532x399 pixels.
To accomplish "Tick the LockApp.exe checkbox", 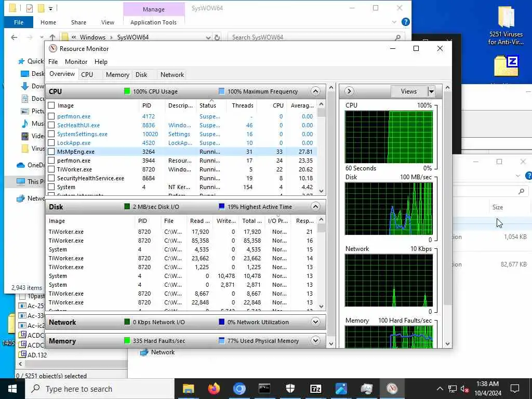I will tap(51, 143).
